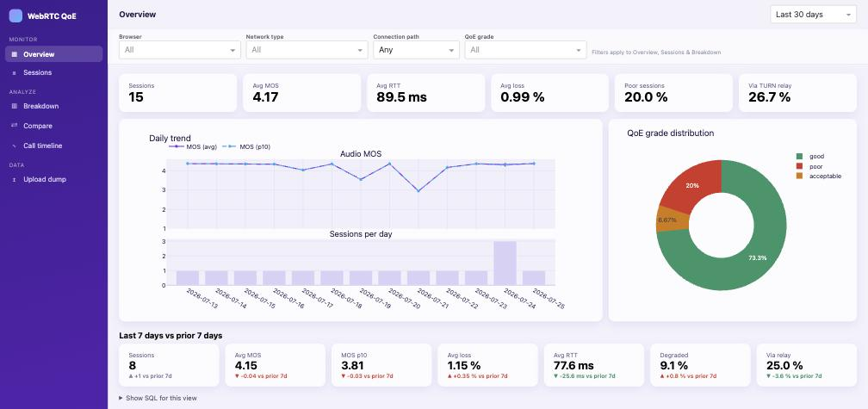Click the Last 7 days vs prior 7 days heading

point(171,336)
